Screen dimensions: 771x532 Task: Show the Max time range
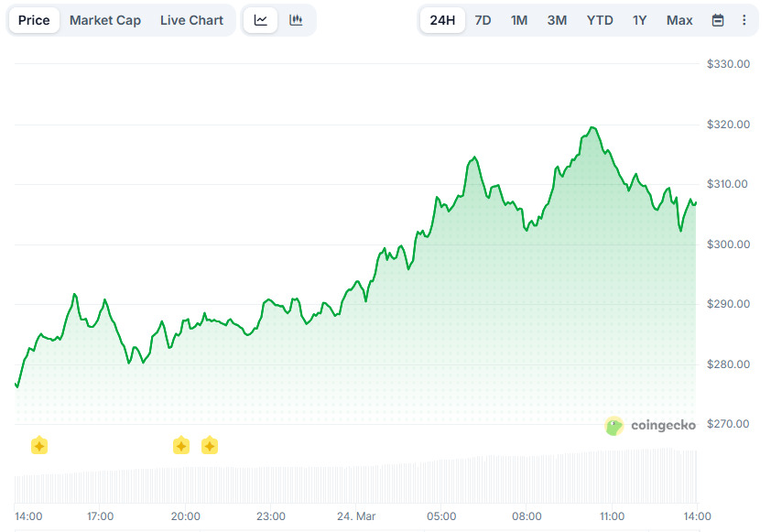(x=679, y=20)
